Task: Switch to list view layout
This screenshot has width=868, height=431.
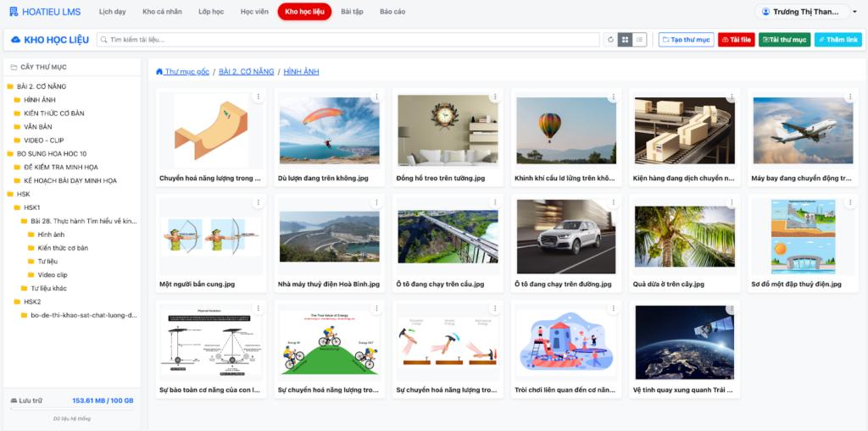Action: (x=640, y=40)
